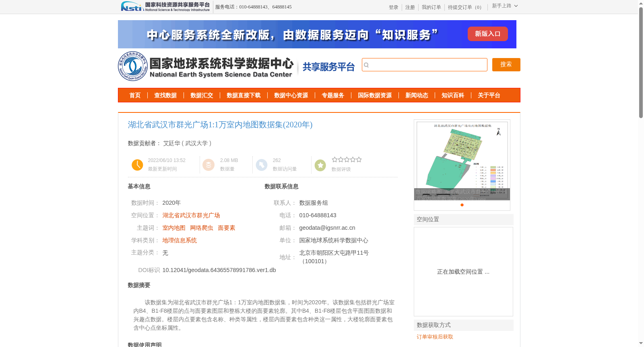
Task: Click the 注册 link
Action: click(410, 7)
